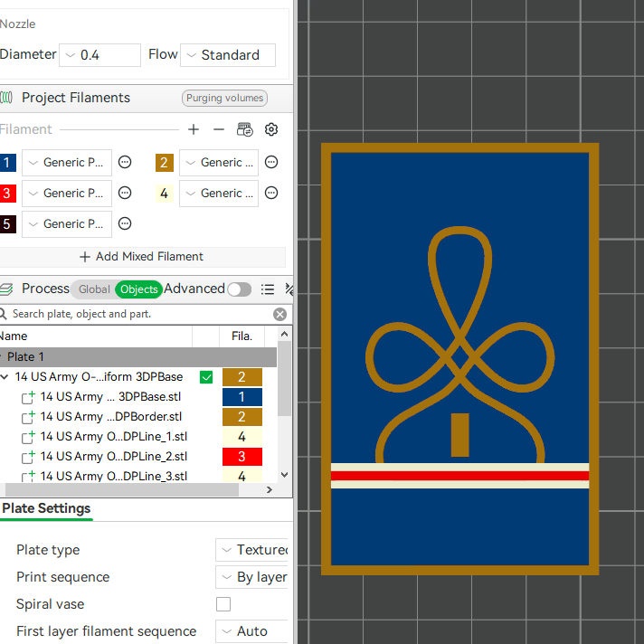
Task: Open filament 5 Generic preset dropdown
Action: (67, 224)
